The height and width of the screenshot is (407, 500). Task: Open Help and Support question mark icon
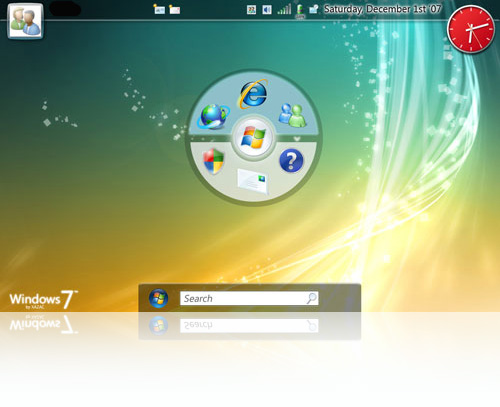pos(291,161)
